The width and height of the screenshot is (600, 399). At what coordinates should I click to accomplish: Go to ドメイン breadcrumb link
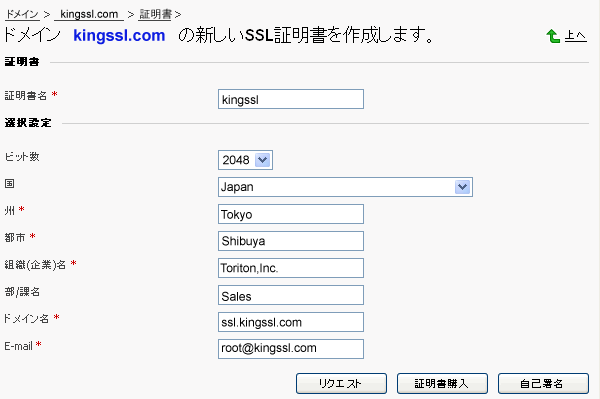(x=22, y=15)
